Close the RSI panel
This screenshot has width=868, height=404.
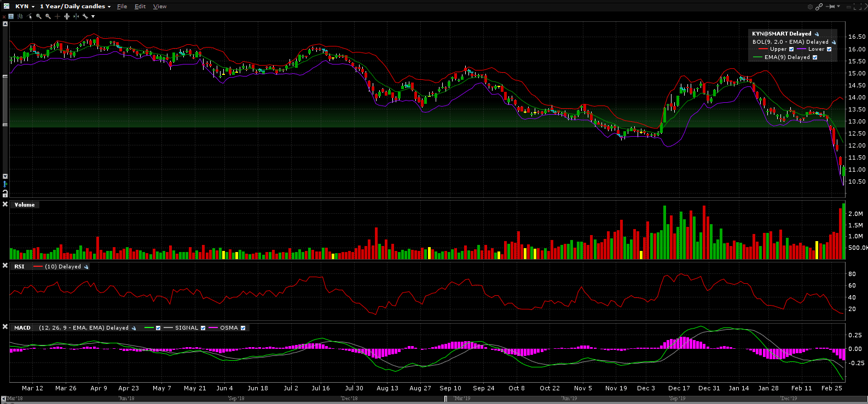pyautogui.click(x=5, y=266)
